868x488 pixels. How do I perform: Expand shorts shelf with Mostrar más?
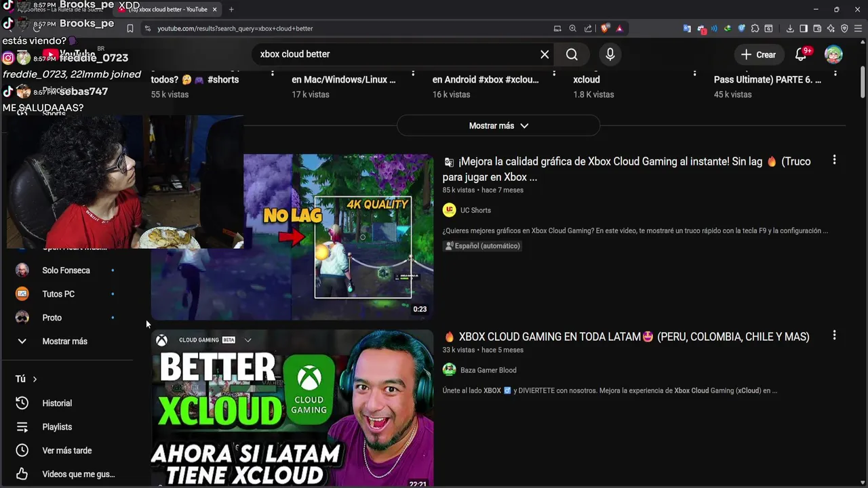tap(498, 125)
